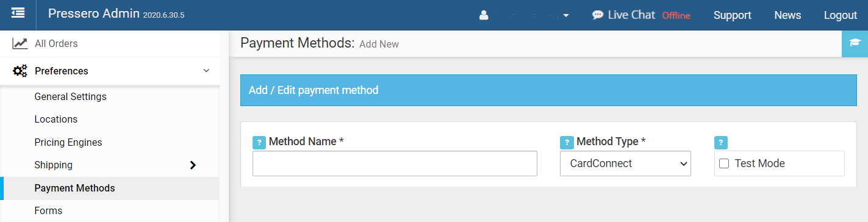868x222 pixels.
Task: Click the Preferences gears icon
Action: coord(20,71)
